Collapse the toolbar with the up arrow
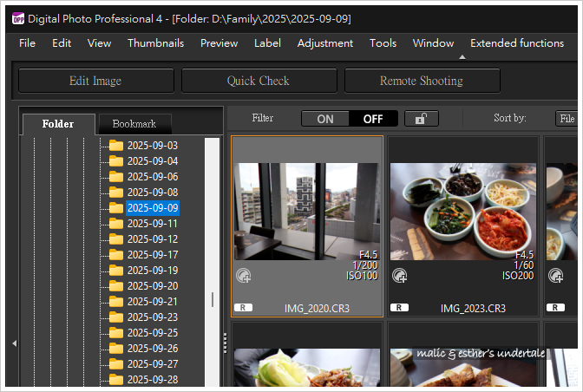The width and height of the screenshot is (583, 392). pos(462,57)
